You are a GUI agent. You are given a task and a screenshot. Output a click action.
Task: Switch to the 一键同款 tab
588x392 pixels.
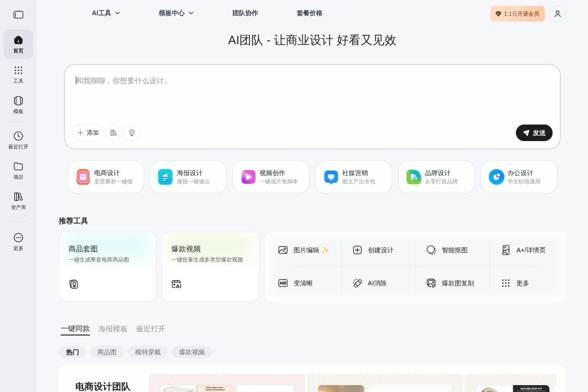[75, 329]
